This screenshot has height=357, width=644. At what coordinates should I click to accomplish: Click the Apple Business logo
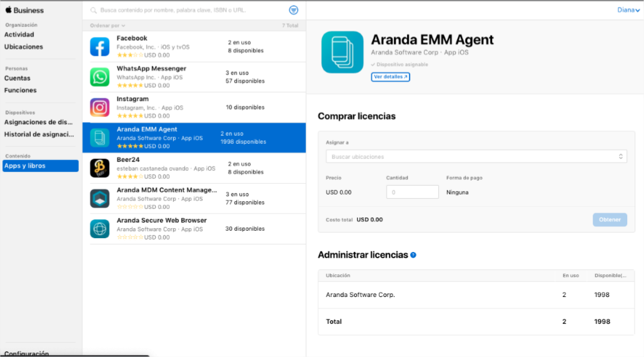pos(24,10)
